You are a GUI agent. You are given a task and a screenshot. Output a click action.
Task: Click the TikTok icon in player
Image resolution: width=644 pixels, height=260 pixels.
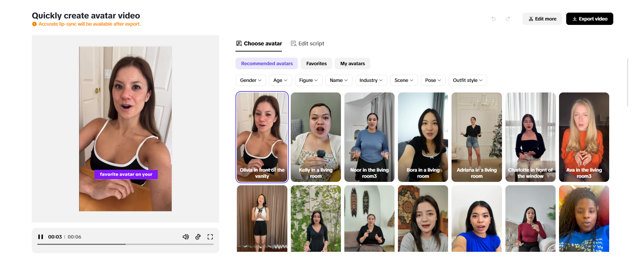coord(198,237)
